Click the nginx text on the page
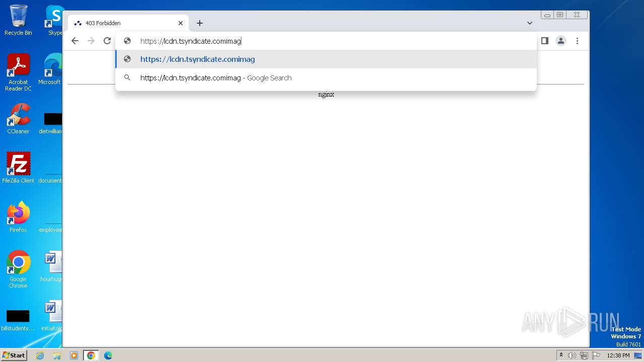Image resolution: width=644 pixels, height=362 pixels. pyautogui.click(x=326, y=95)
